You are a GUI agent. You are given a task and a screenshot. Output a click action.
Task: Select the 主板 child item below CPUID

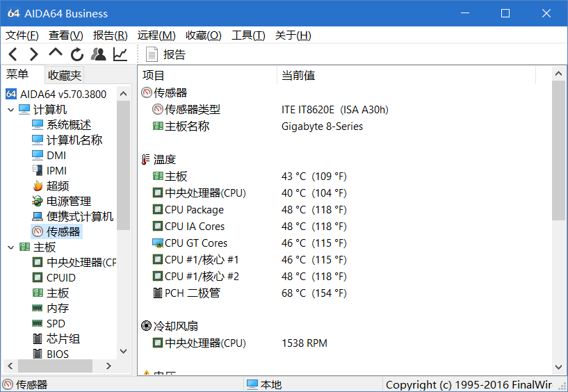click(58, 293)
